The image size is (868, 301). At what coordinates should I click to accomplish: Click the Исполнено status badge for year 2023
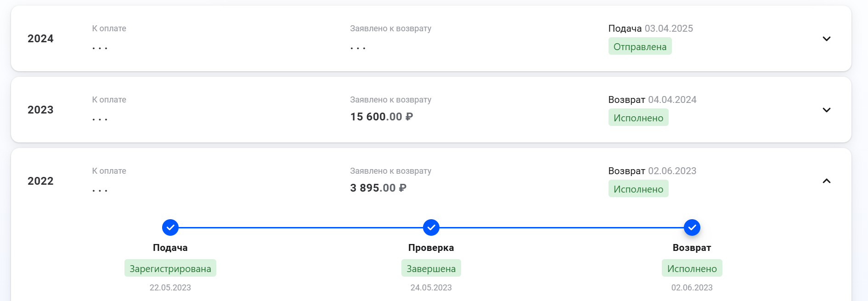(638, 117)
